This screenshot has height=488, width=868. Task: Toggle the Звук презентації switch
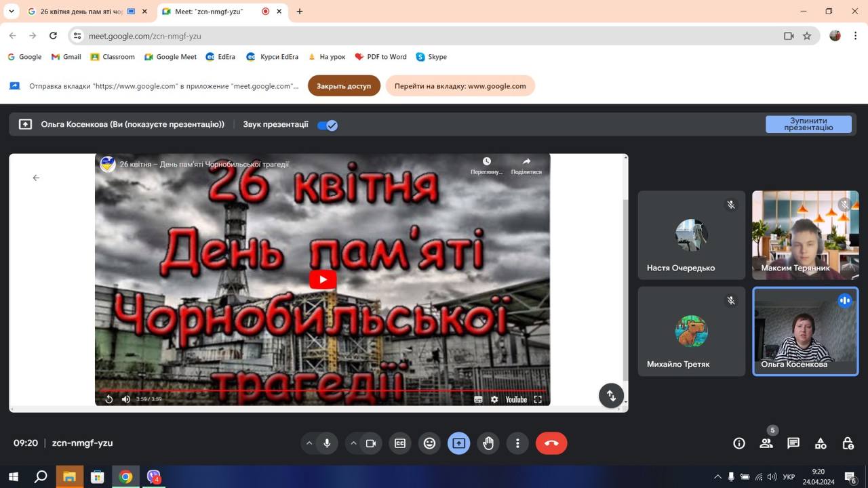click(328, 125)
